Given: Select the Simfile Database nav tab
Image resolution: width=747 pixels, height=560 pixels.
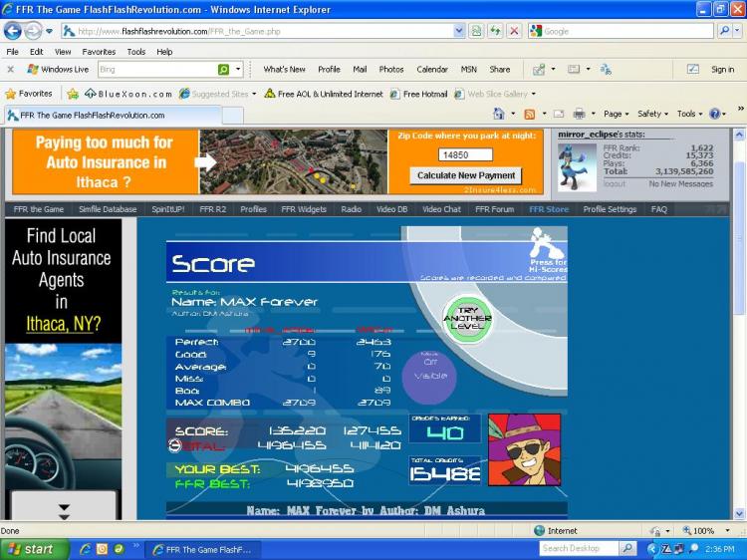Looking at the screenshot, I should pos(108,209).
